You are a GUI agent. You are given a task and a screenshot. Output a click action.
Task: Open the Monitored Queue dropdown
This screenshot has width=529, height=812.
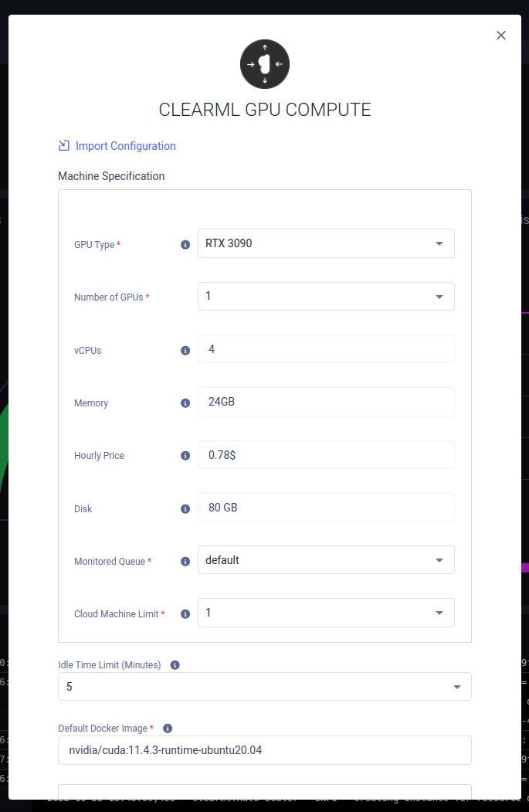(x=326, y=560)
